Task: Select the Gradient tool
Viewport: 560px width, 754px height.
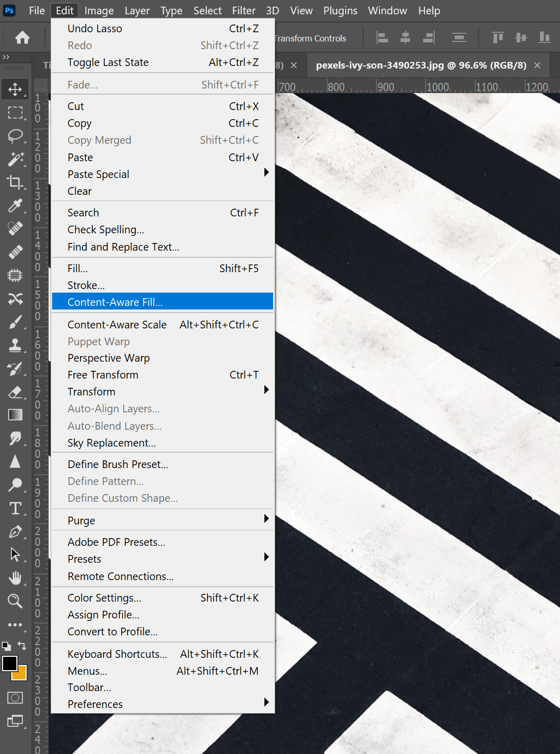Action: (15, 415)
